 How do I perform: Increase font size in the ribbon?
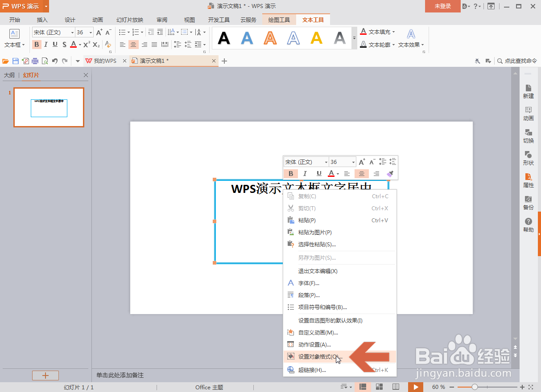click(99, 32)
